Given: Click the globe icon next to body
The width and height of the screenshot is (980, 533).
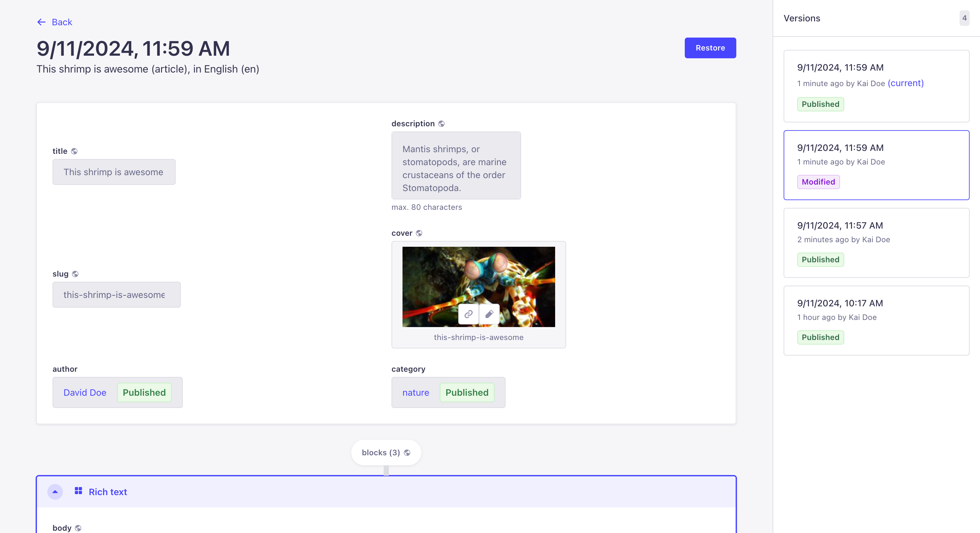Looking at the screenshot, I should pyautogui.click(x=78, y=528).
